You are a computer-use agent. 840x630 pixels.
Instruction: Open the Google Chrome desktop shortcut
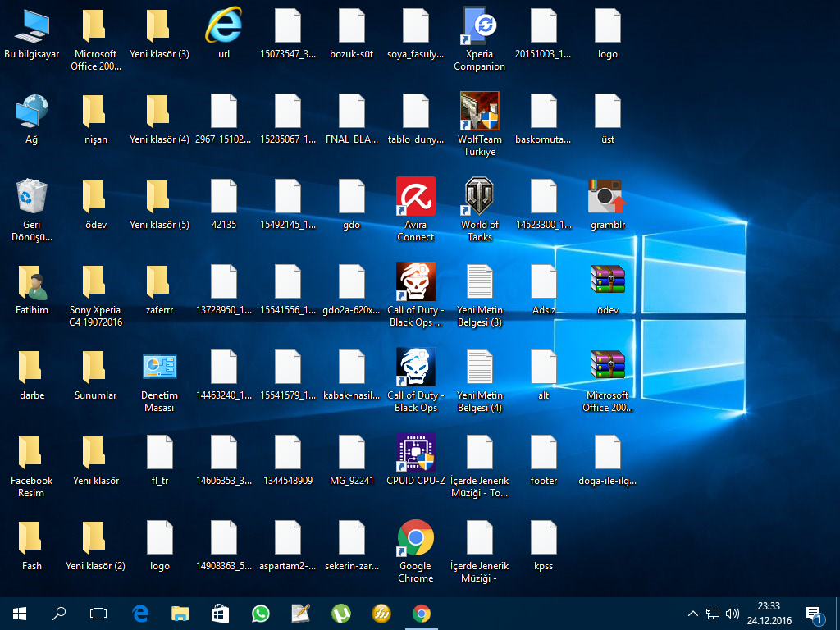point(415,538)
